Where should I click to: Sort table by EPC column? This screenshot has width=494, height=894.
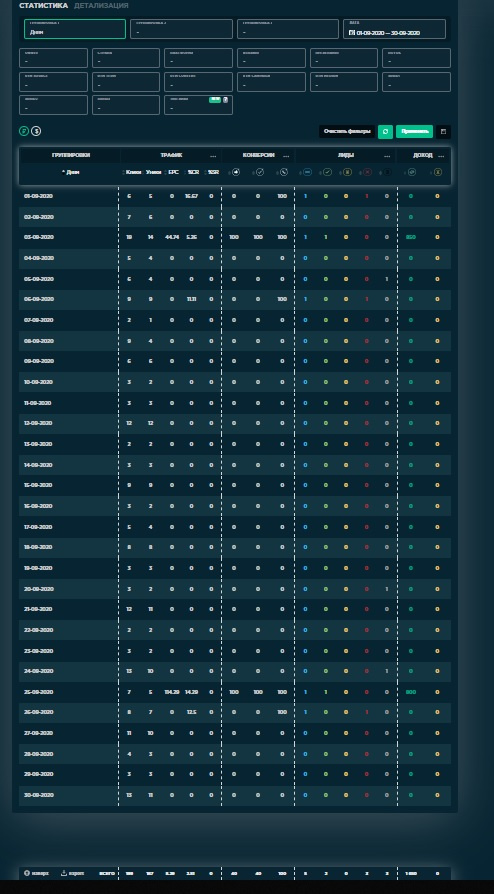[x=173, y=172]
